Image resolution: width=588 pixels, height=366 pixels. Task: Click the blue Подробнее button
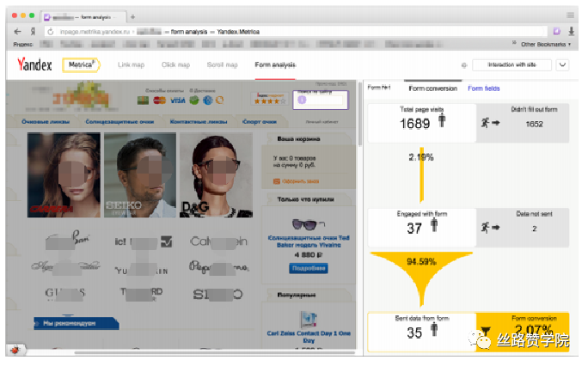pyautogui.click(x=309, y=268)
